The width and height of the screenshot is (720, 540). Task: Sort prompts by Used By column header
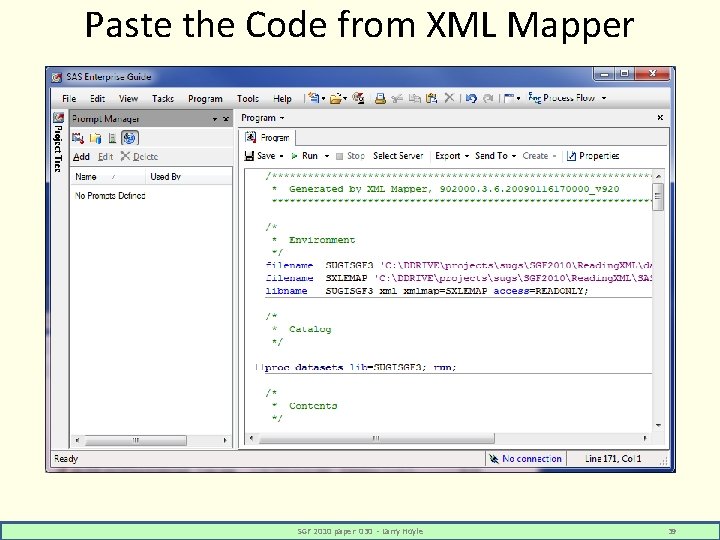189,176
